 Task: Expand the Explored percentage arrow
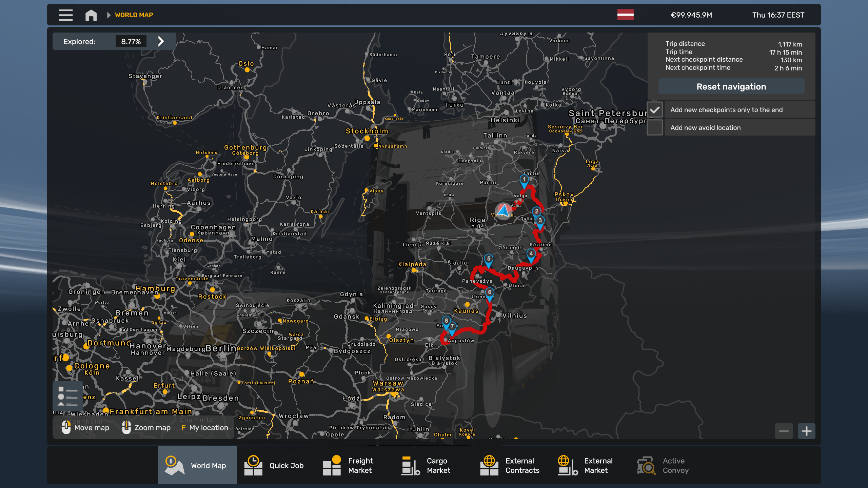[161, 41]
